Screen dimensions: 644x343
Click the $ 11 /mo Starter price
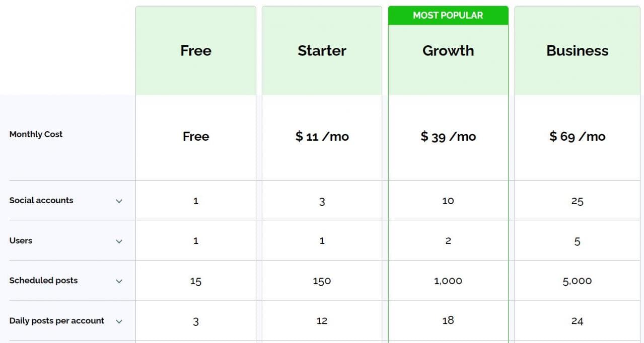(x=322, y=136)
